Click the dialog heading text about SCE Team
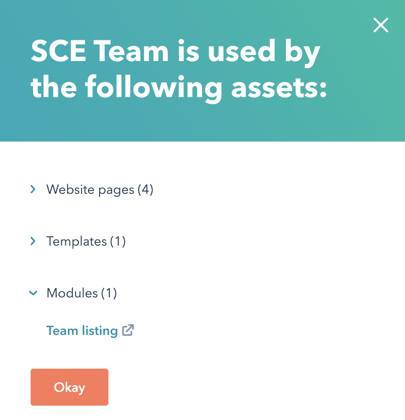 point(179,69)
